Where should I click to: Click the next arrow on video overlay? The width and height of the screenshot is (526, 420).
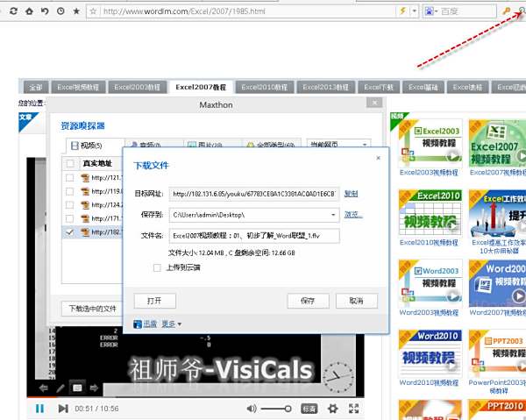94,388
